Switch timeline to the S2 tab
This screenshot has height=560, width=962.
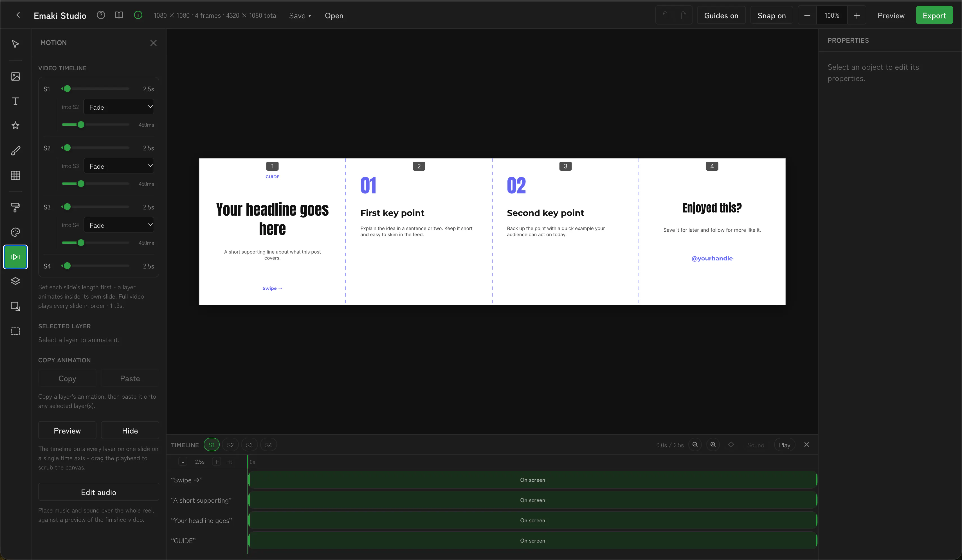pyautogui.click(x=230, y=445)
